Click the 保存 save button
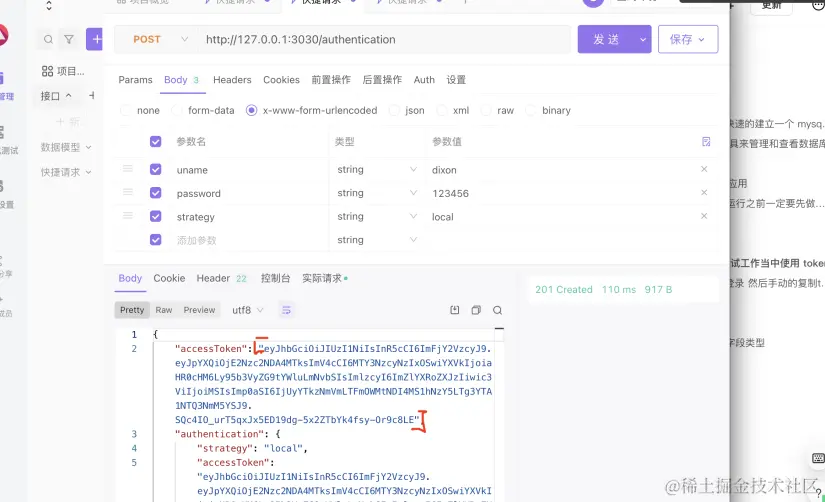The image size is (825, 502). [x=688, y=39]
